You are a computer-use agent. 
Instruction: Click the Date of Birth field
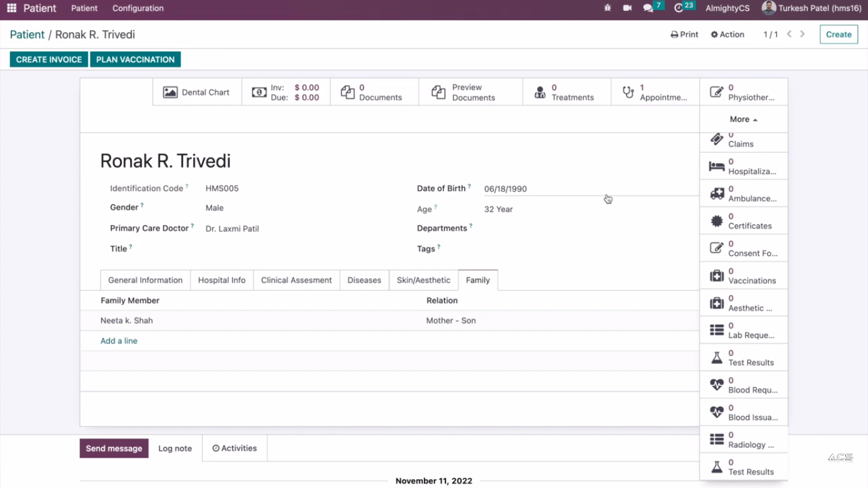pyautogui.click(x=540, y=189)
